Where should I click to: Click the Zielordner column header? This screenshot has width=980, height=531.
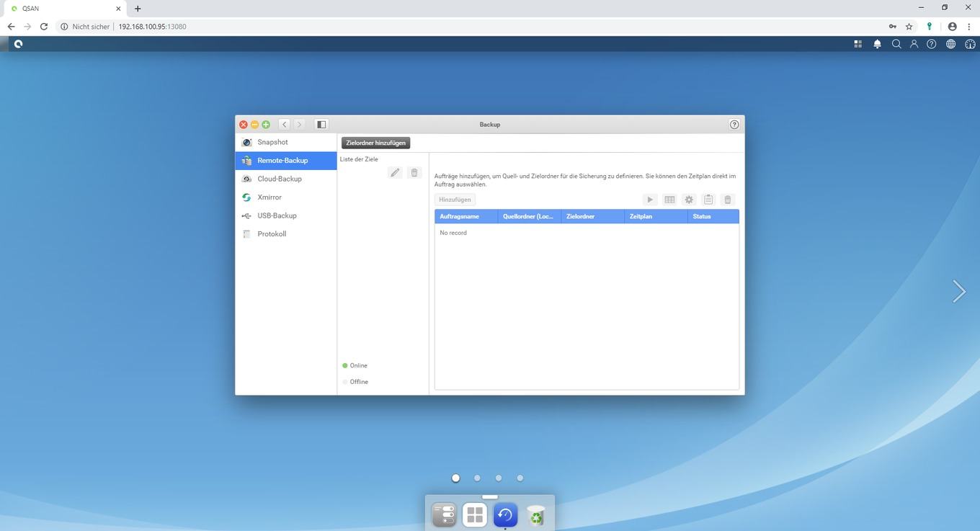point(592,216)
